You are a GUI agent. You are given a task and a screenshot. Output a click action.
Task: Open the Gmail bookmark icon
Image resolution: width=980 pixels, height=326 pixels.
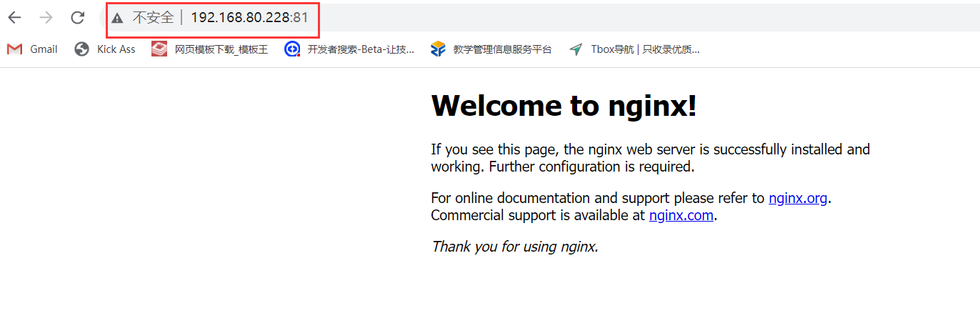point(15,49)
